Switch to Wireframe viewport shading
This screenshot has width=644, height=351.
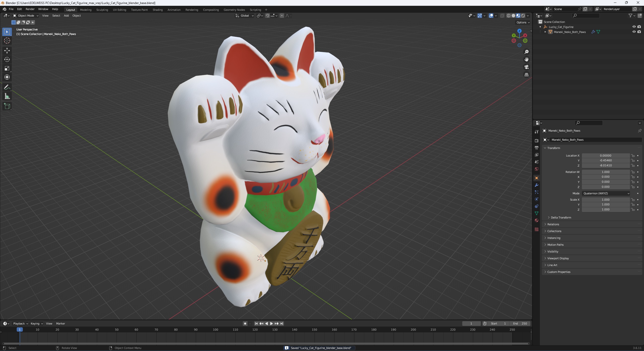coord(509,16)
